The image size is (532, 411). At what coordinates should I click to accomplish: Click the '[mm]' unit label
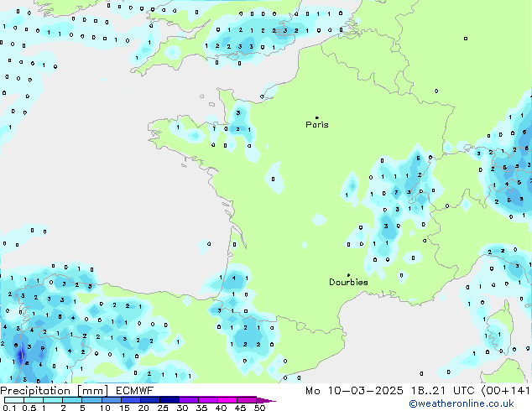pos(93,391)
